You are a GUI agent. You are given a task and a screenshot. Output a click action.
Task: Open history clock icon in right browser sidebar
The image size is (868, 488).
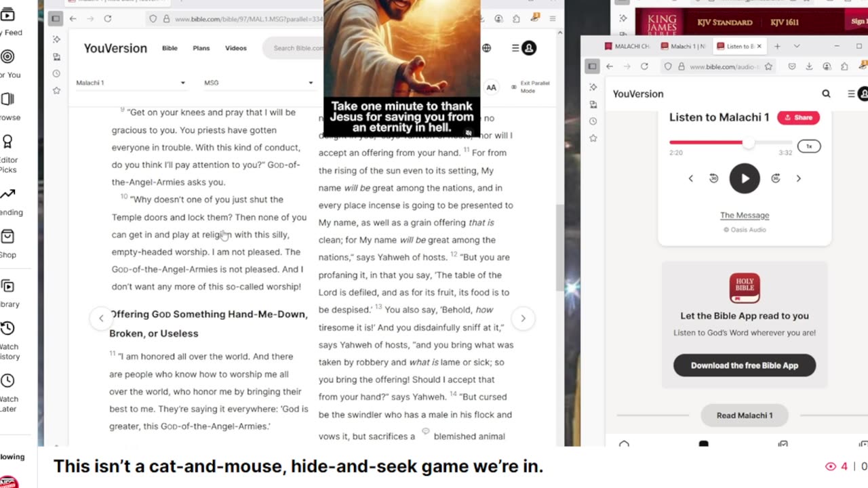(x=593, y=121)
